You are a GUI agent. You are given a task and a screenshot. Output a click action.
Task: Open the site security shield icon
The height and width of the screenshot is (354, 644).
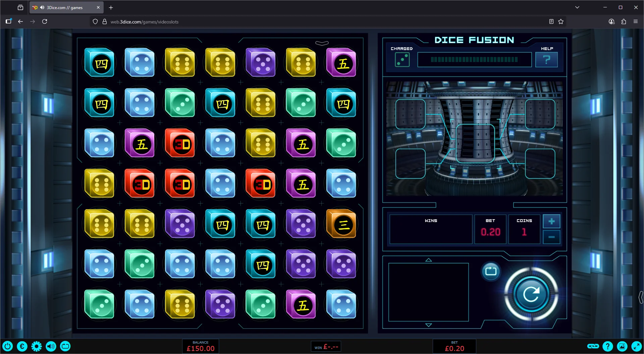95,21
